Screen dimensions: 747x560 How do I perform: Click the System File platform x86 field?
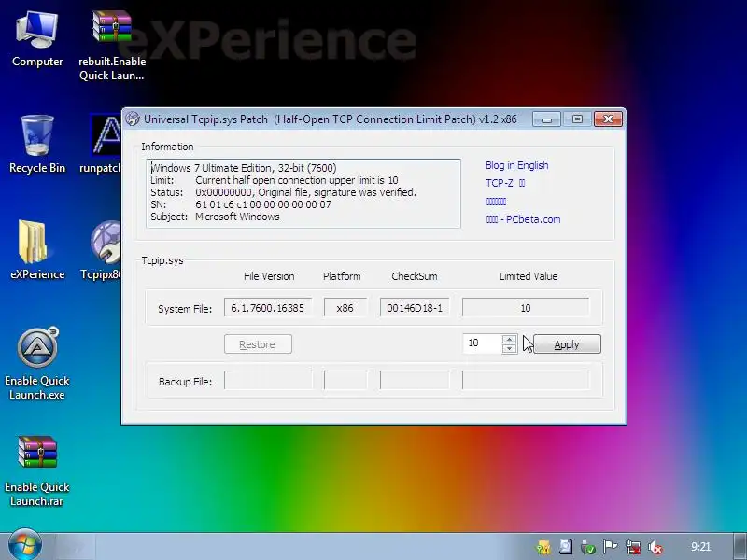pyautogui.click(x=345, y=308)
